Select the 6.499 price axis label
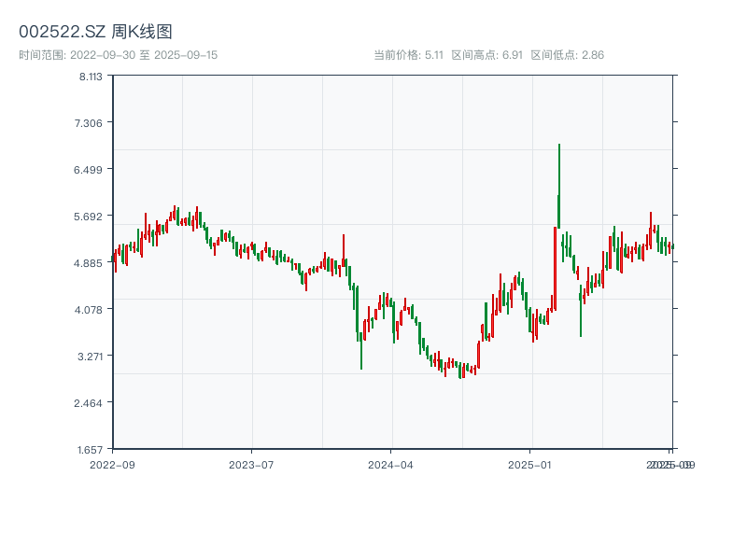 pos(91,170)
